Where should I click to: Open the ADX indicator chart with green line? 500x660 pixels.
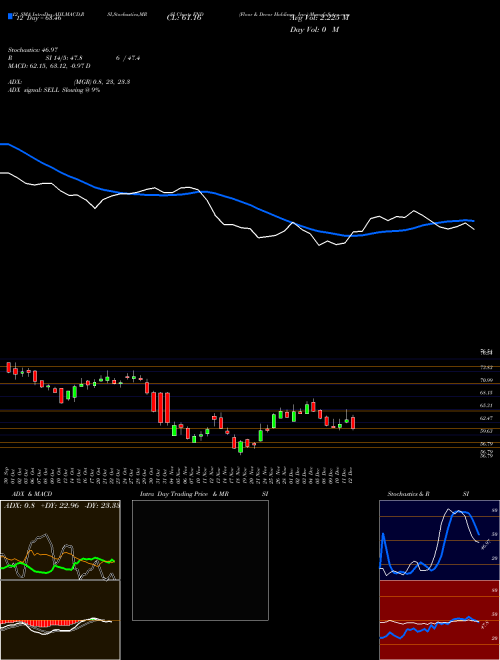click(x=60, y=540)
